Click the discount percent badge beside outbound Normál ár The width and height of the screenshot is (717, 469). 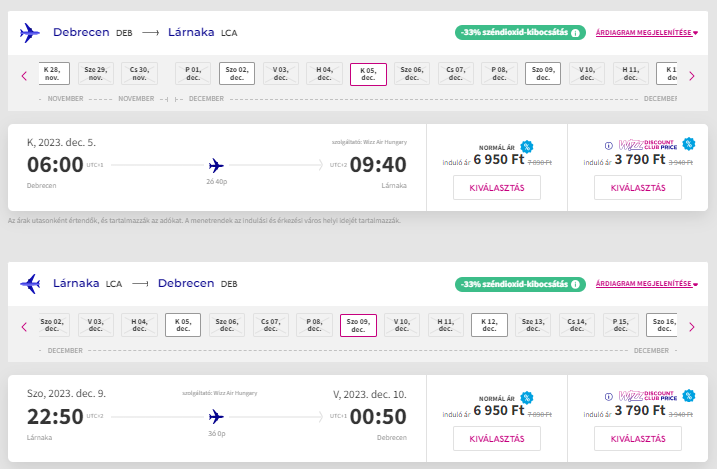point(527,147)
